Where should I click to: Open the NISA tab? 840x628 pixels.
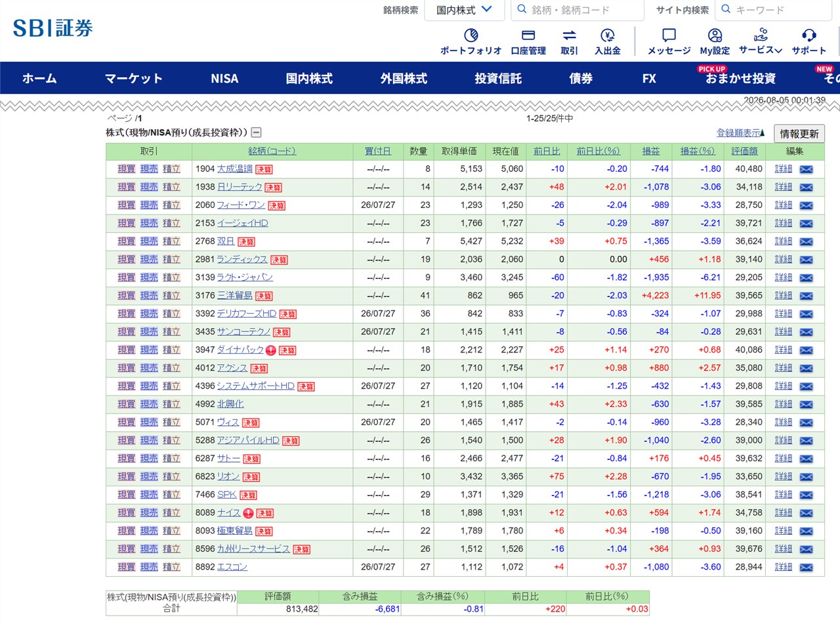click(x=224, y=78)
